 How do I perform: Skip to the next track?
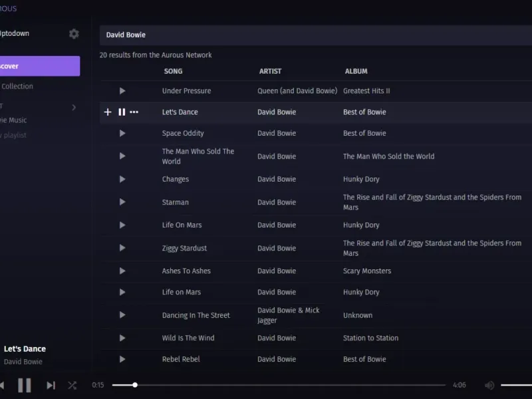click(x=51, y=385)
